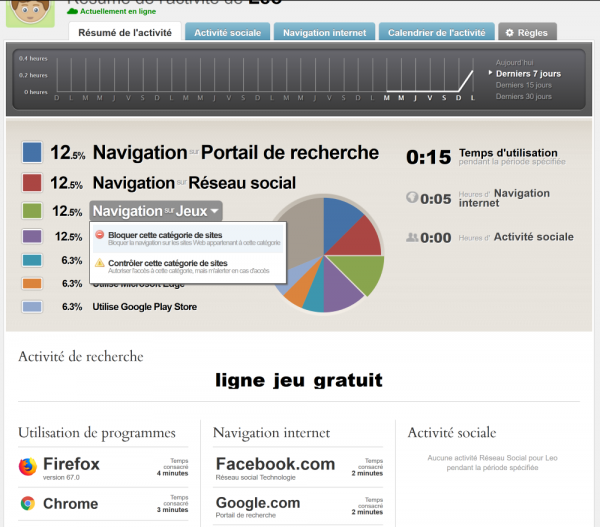Screen dimensions: 600x527
Task: Open the Navigation internet tab
Action: pyautogui.click(x=324, y=32)
